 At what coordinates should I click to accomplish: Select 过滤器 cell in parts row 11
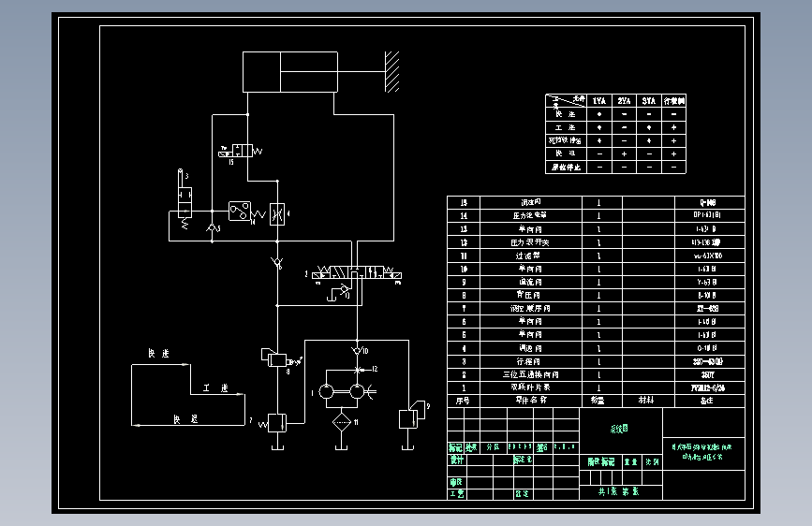(x=531, y=256)
